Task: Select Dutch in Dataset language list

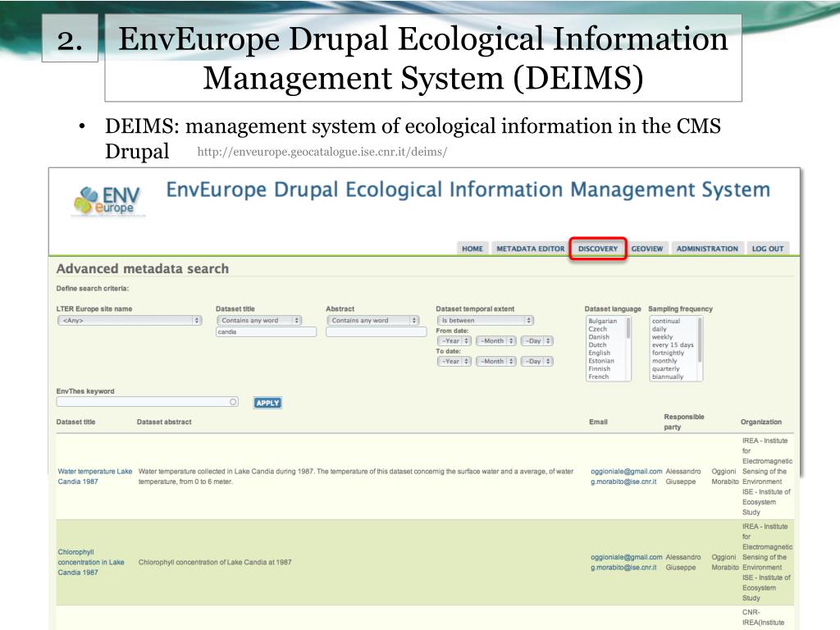Action: pos(598,345)
